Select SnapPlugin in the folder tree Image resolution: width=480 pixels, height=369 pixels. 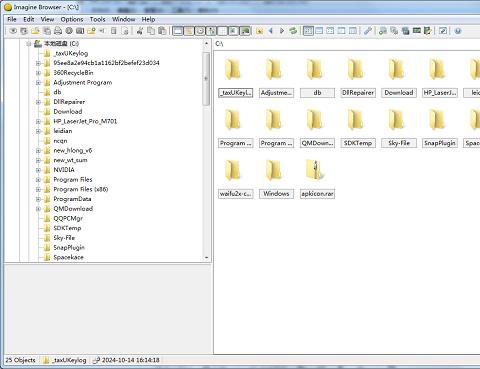pos(69,248)
